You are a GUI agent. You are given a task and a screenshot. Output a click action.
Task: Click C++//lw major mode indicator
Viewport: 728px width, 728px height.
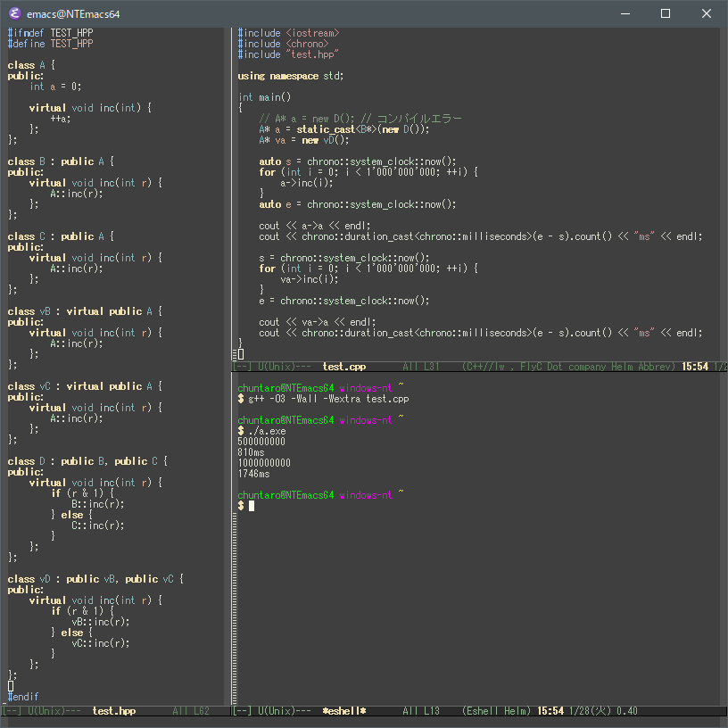point(486,367)
